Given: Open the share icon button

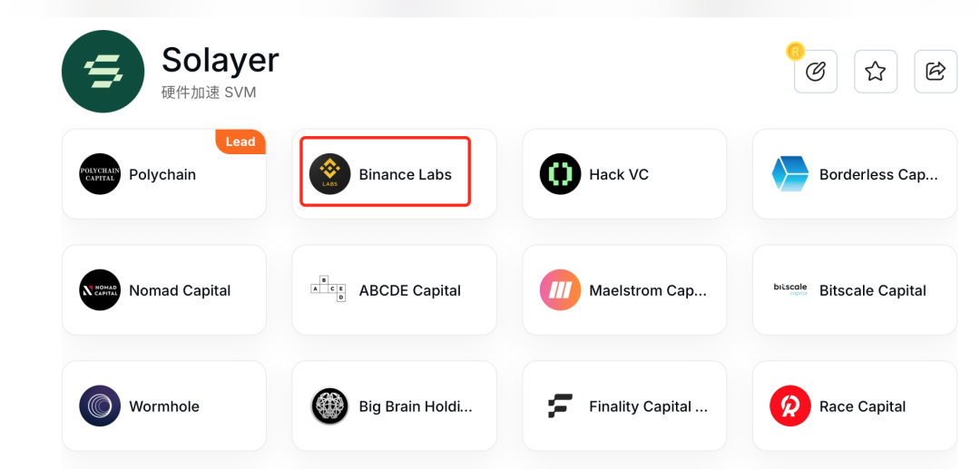Looking at the screenshot, I should [935, 72].
